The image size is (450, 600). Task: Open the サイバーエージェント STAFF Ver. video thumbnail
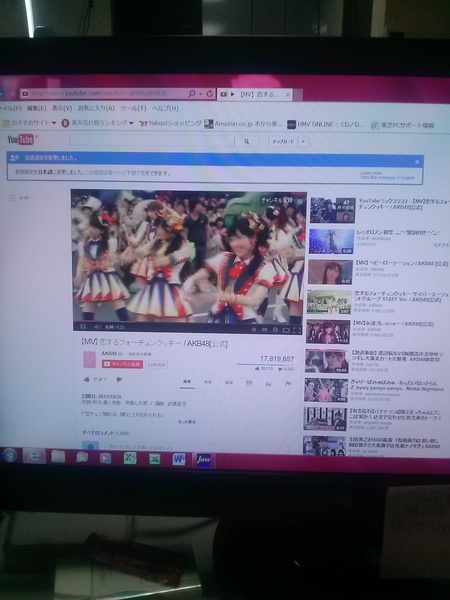tap(329, 302)
